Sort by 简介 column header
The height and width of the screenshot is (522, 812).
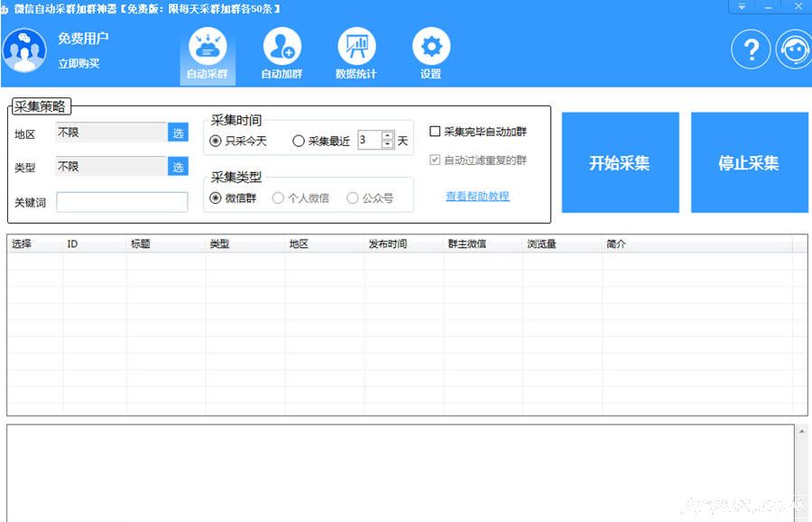pyautogui.click(x=697, y=243)
